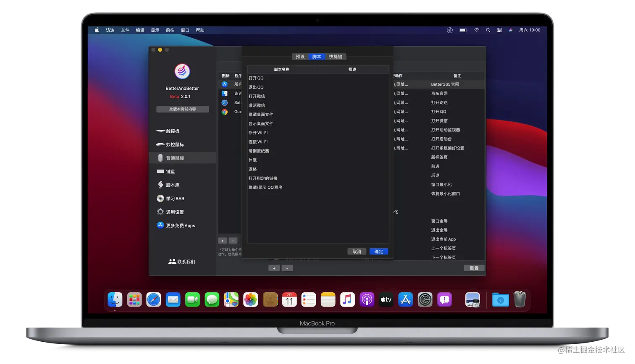Select the 京东官网 row in the main window
Viewport: 635px width, 364px height.
439,94
